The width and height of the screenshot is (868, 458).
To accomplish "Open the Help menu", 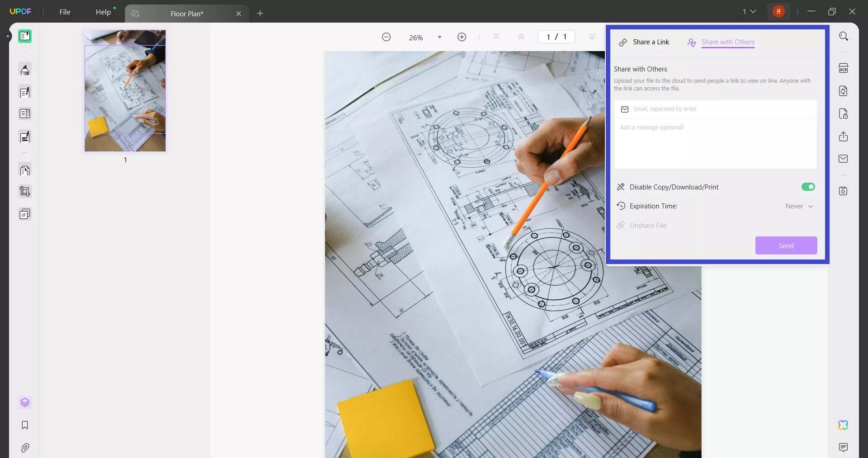I will pos(103,12).
